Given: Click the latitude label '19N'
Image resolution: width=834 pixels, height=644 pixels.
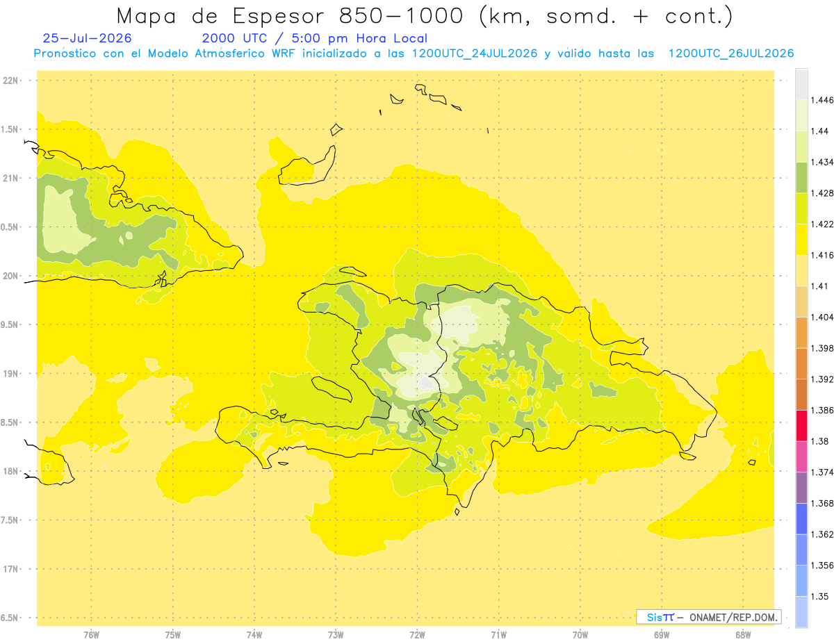Looking at the screenshot, I should coord(11,374).
